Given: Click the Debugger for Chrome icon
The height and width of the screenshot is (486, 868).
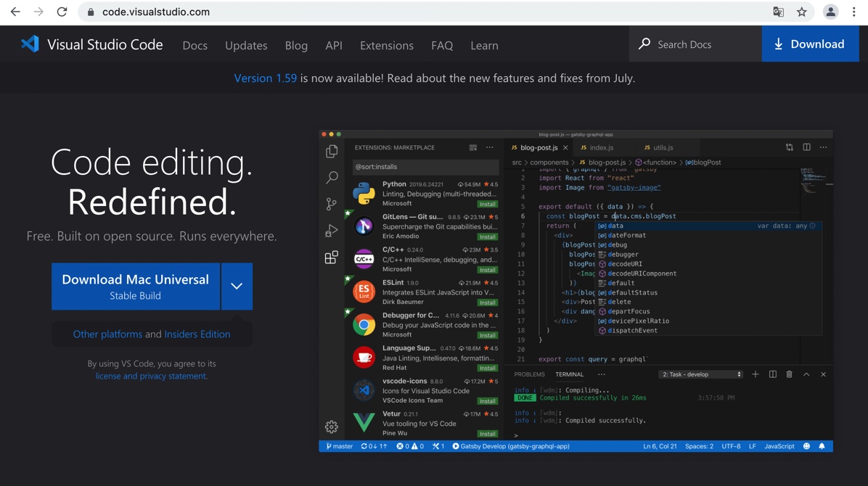Looking at the screenshot, I should click(364, 325).
